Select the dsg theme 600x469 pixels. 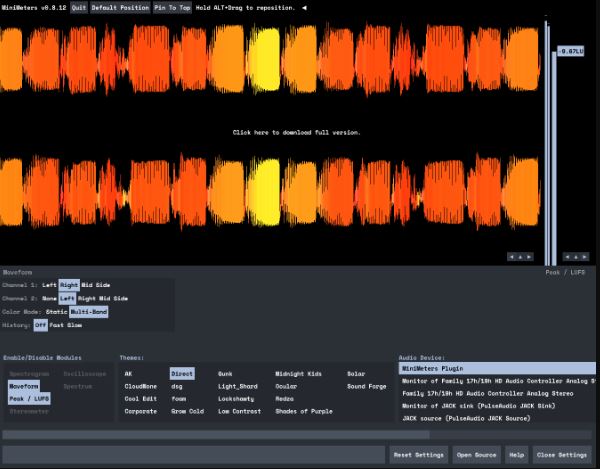[176, 386]
